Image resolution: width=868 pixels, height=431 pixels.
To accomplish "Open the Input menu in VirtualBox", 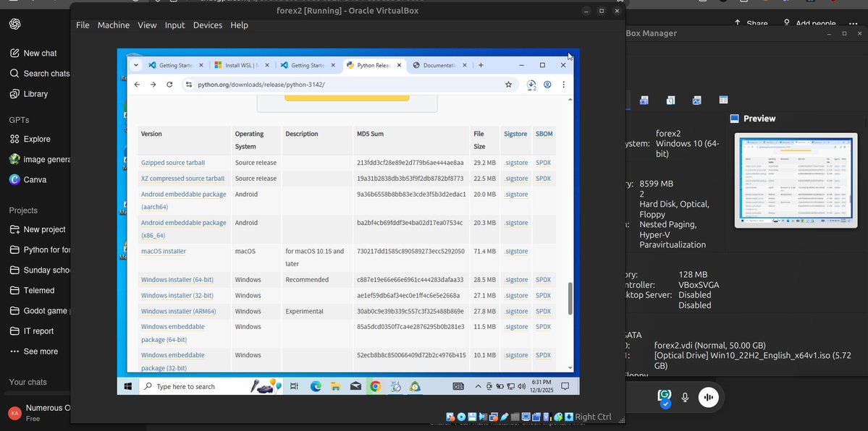I will (175, 25).
